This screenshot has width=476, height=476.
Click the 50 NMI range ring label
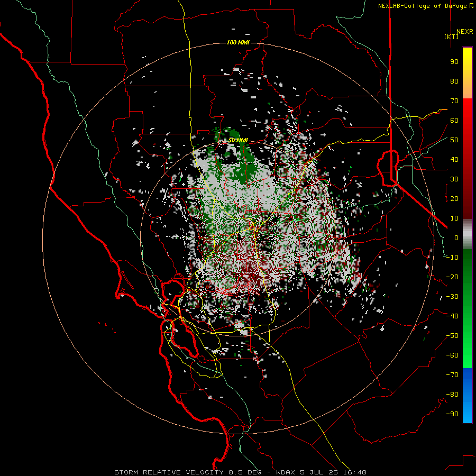pos(238,140)
